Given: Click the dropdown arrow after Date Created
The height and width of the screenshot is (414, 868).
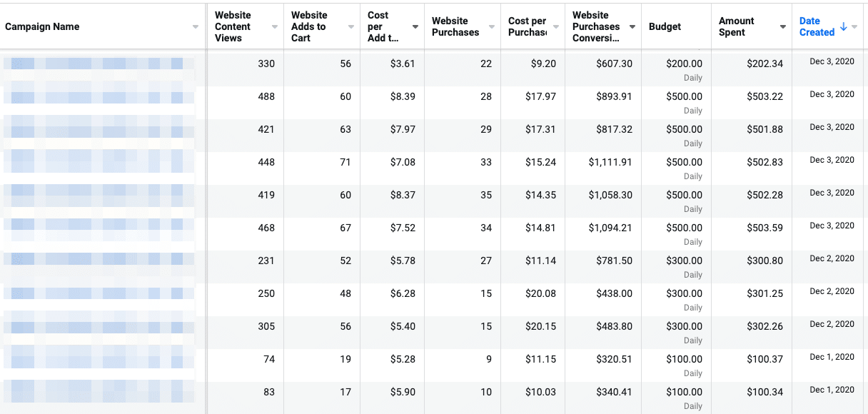Looking at the screenshot, I should point(855,27).
